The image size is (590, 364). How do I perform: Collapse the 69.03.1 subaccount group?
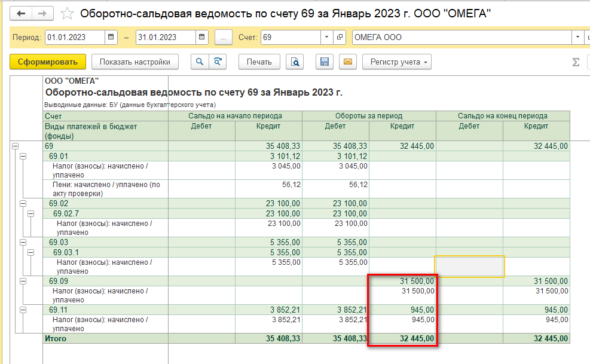point(31,253)
